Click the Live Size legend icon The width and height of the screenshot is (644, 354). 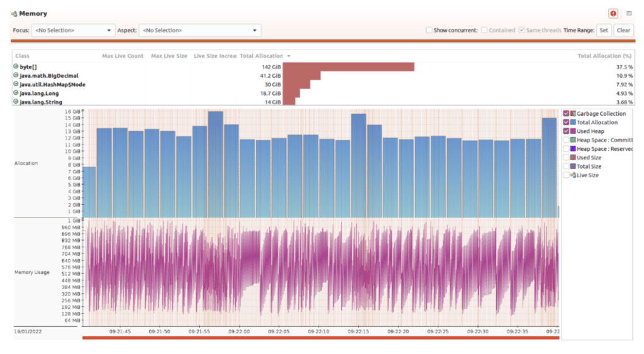[x=573, y=175]
